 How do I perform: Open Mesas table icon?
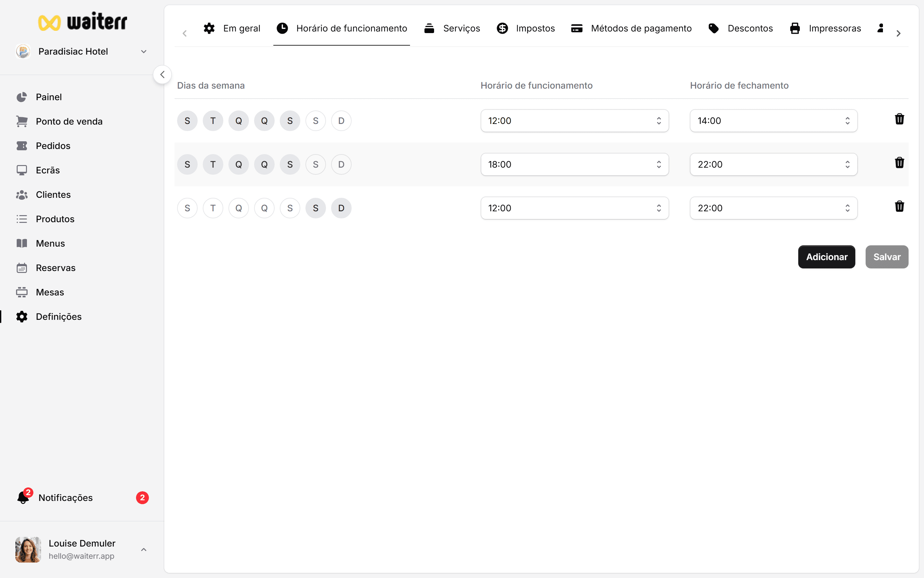coord(22,292)
